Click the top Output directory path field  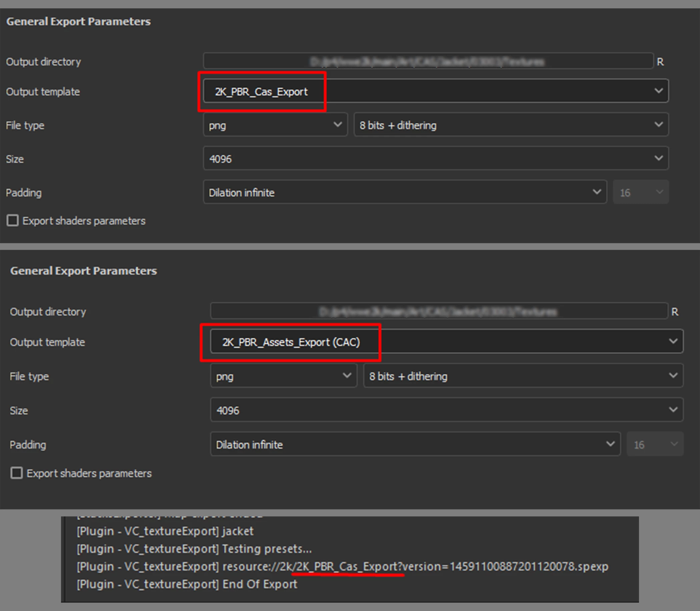pos(428,61)
